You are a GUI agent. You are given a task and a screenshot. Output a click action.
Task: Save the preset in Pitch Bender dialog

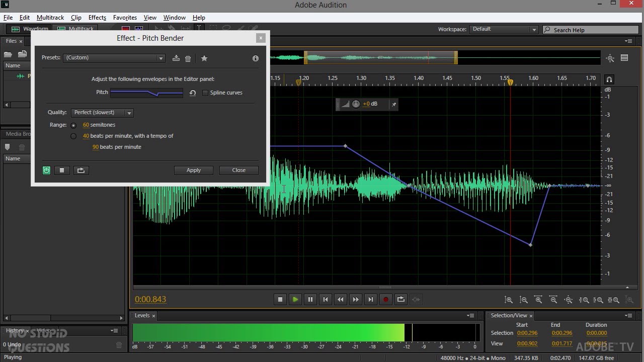176,58
